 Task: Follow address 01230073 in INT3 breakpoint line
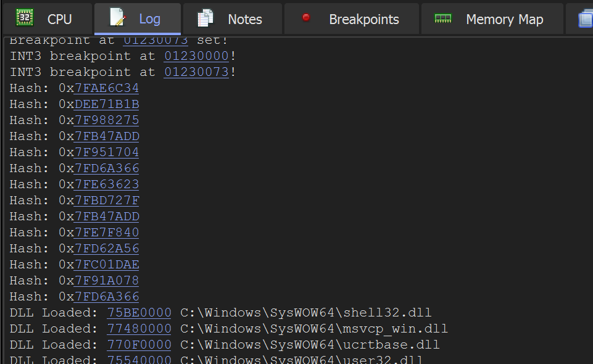(x=196, y=72)
